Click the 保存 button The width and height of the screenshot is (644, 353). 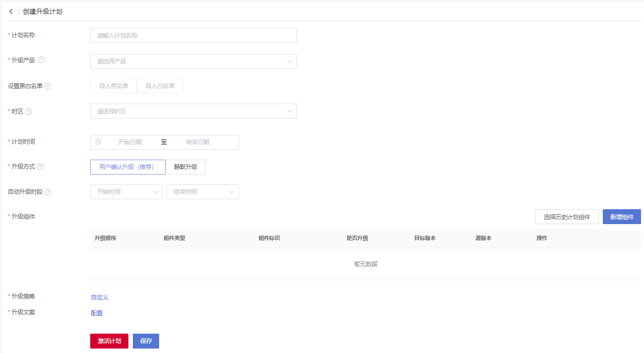pos(146,341)
